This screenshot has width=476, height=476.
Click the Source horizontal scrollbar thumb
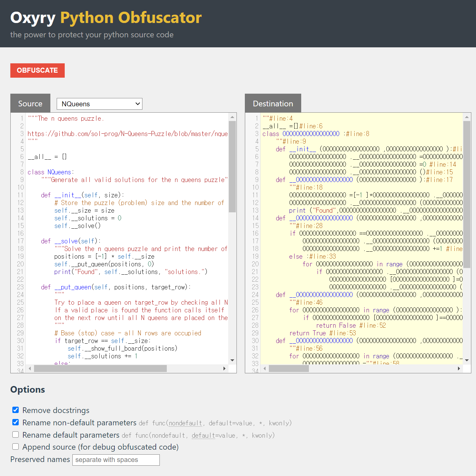point(100,368)
